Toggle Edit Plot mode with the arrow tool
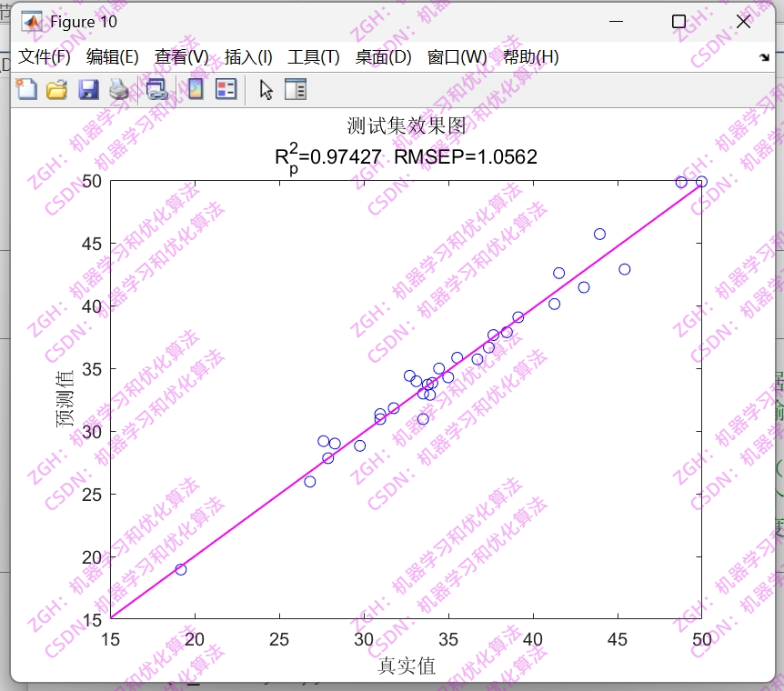The width and height of the screenshot is (784, 691). point(266,88)
